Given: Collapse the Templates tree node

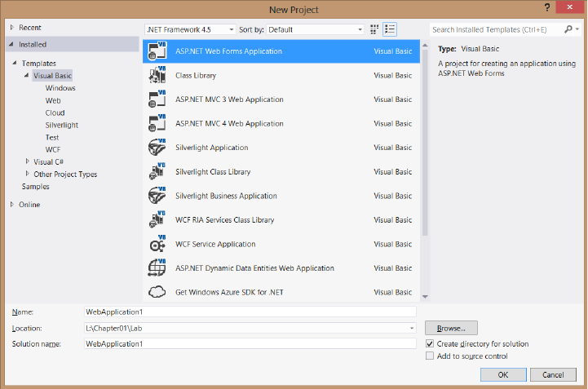Looking at the screenshot, I should pyautogui.click(x=14, y=63).
